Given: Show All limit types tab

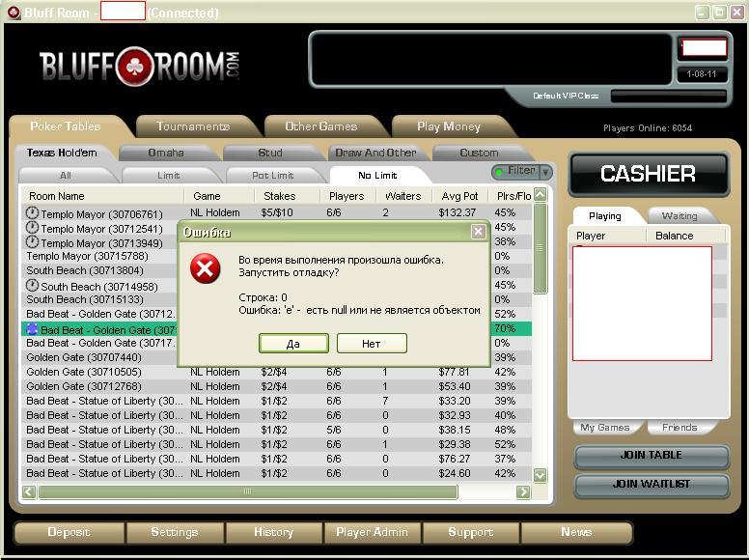Looking at the screenshot, I should click(x=66, y=176).
